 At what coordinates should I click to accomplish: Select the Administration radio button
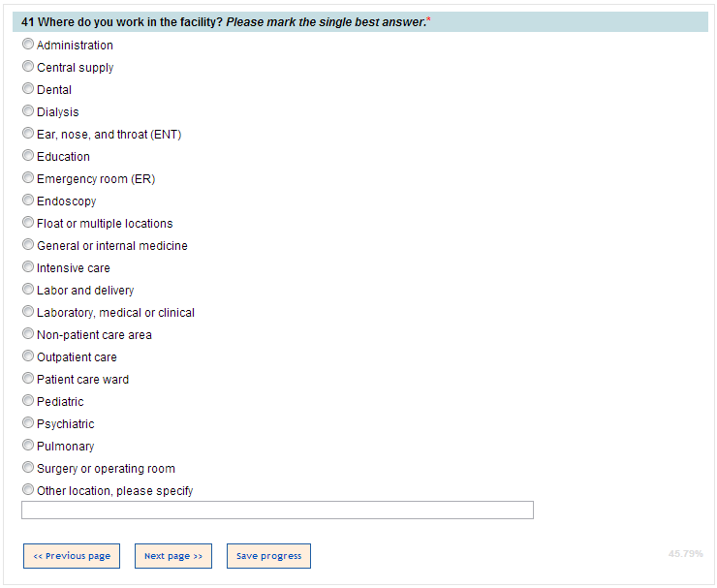(x=28, y=45)
